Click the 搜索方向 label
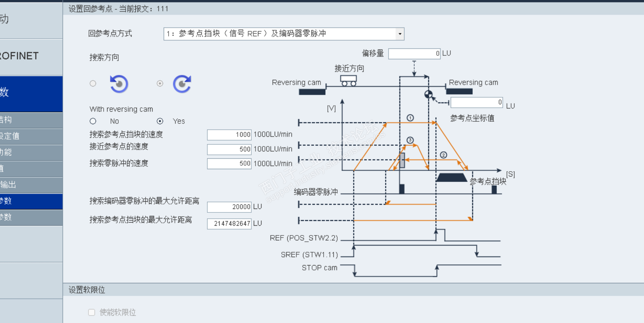 (x=104, y=57)
